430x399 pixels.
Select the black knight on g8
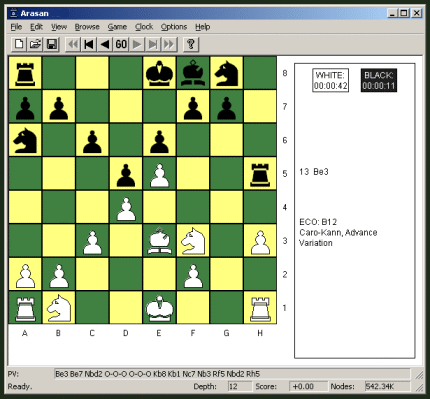click(227, 73)
